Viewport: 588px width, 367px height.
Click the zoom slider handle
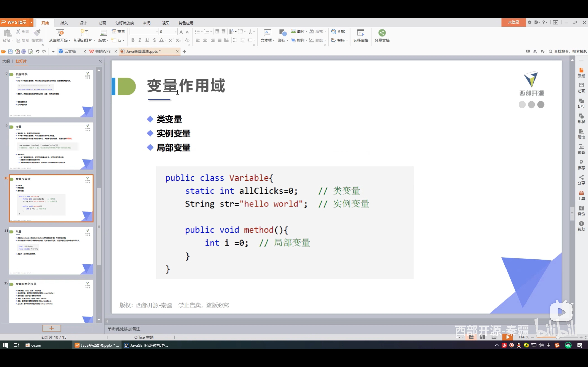pos(558,337)
